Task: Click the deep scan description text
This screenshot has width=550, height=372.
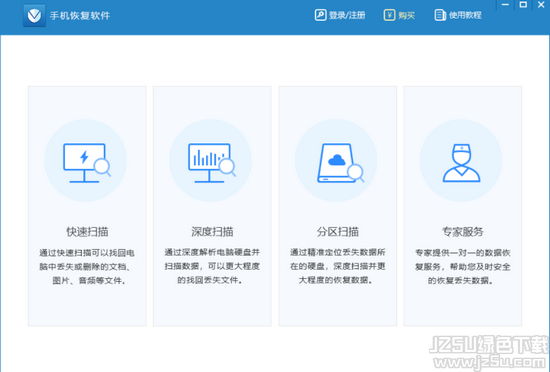Action: [212, 266]
